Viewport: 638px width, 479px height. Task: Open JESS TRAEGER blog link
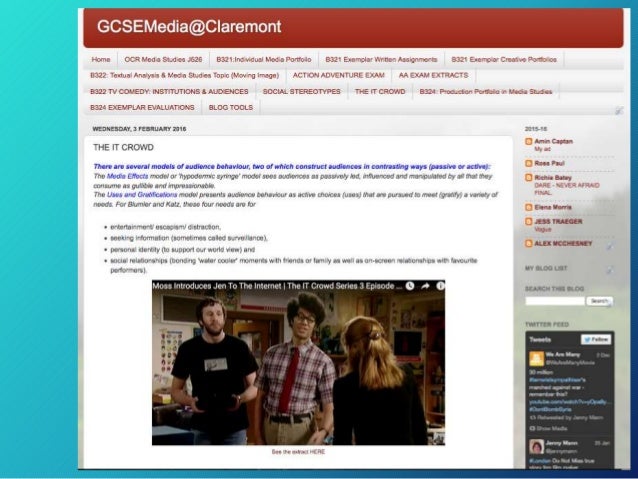558,221
